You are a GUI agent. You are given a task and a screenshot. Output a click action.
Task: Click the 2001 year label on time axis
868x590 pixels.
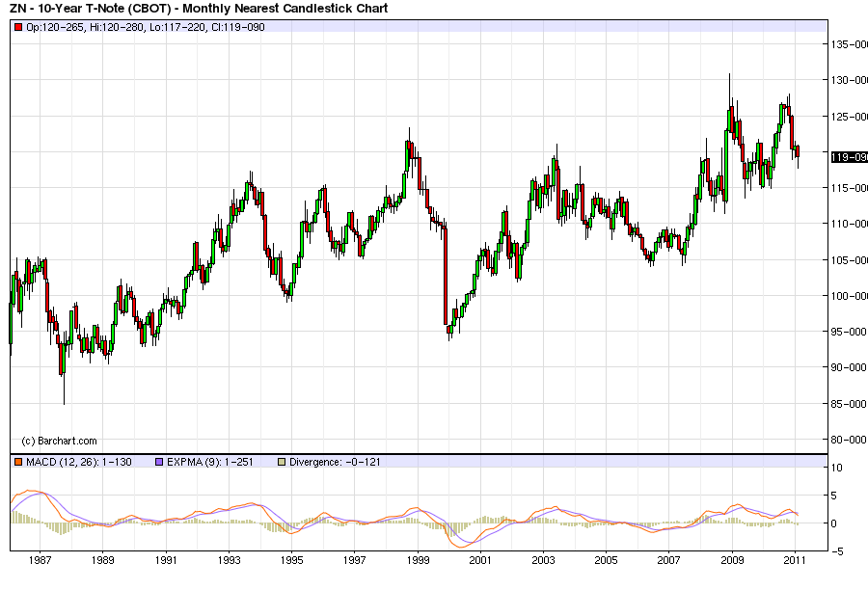480,560
